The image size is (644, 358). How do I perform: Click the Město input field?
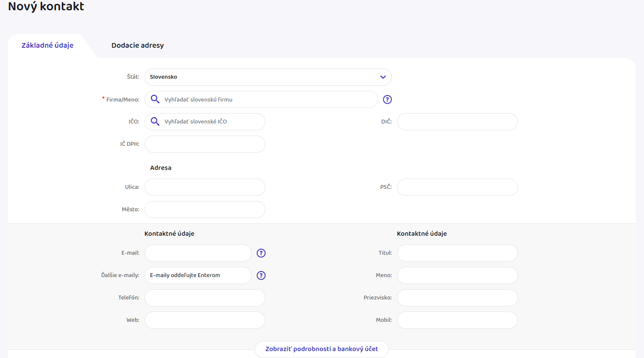pyautogui.click(x=205, y=210)
